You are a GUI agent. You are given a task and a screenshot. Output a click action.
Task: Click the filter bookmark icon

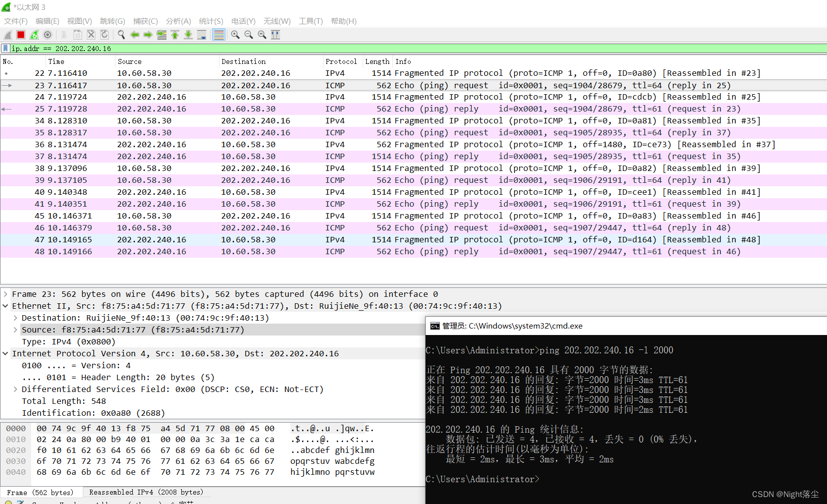(5, 48)
